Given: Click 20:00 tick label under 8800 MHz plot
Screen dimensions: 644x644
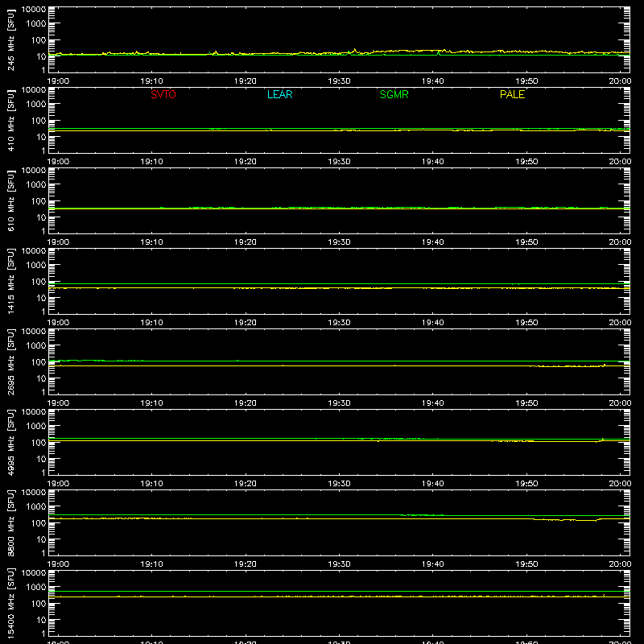Looking at the screenshot, I should click(x=620, y=564).
